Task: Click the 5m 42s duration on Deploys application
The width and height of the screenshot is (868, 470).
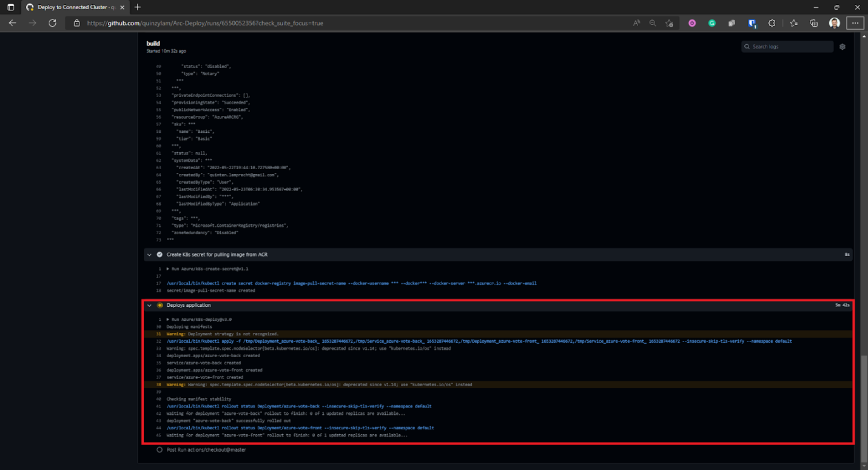Action: click(x=842, y=305)
